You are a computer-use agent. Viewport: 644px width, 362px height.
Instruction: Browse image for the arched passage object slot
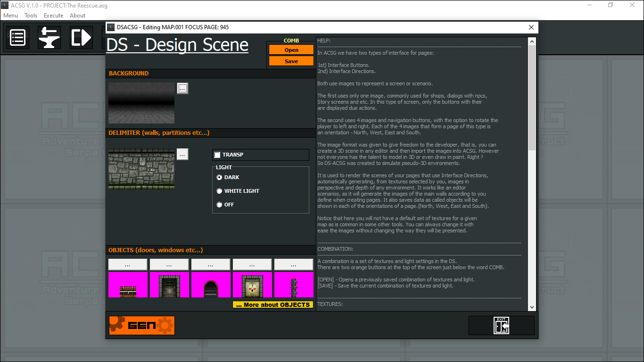[211, 264]
